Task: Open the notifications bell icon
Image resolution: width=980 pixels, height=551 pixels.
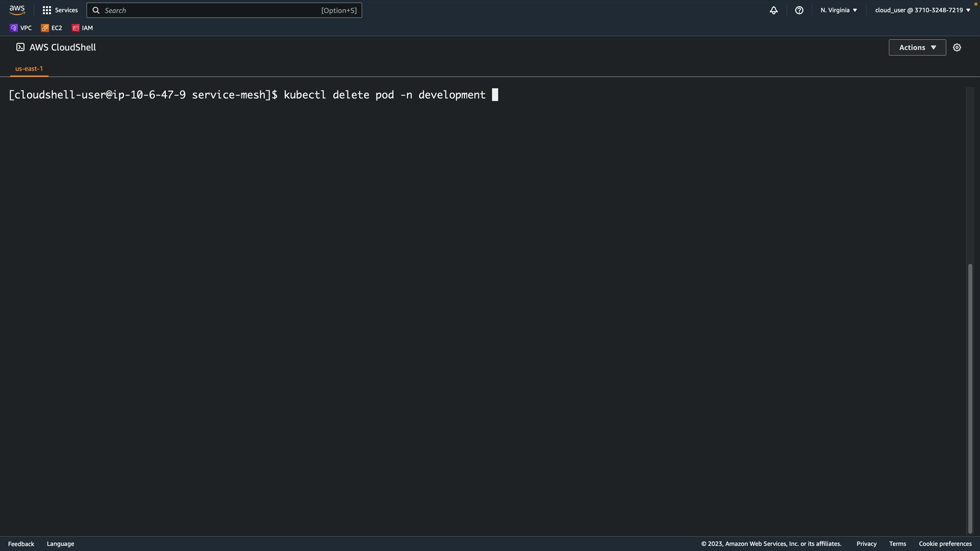Action: (774, 10)
